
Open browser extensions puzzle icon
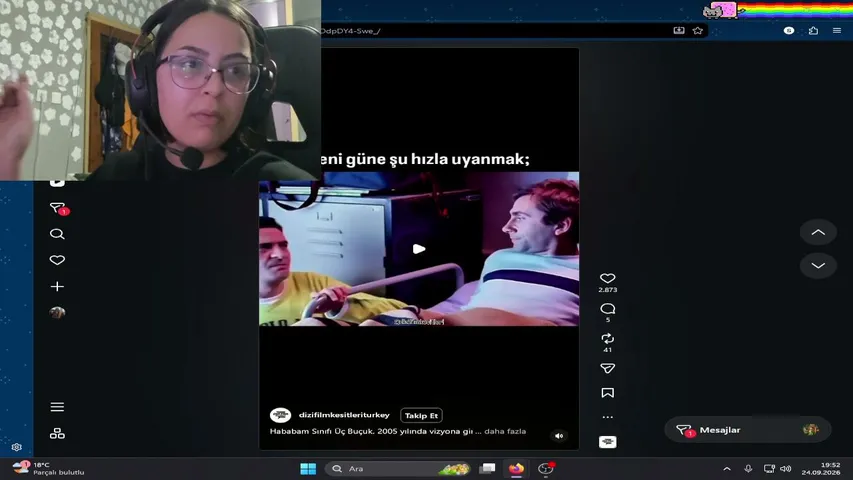(x=813, y=30)
